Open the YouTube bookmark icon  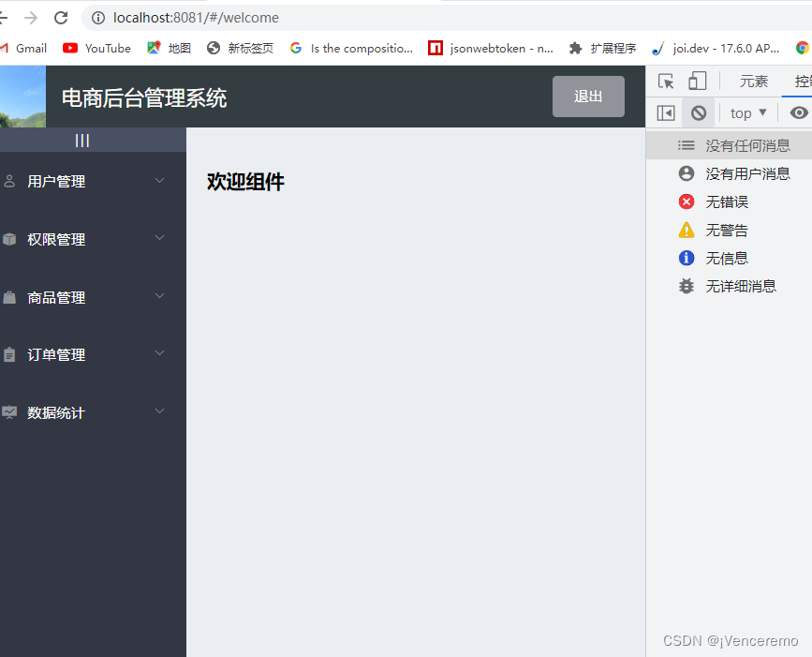pyautogui.click(x=69, y=47)
